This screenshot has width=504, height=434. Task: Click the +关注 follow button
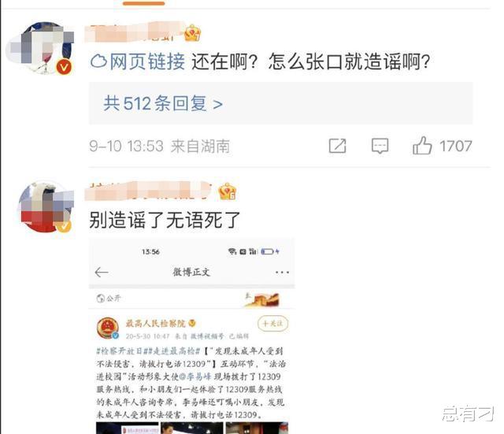tap(272, 324)
